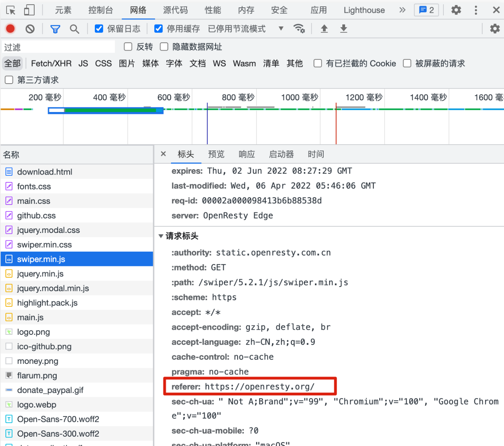Viewport: 504px width, 446px height.
Task: Clear the network log icon
Action: coord(30,29)
